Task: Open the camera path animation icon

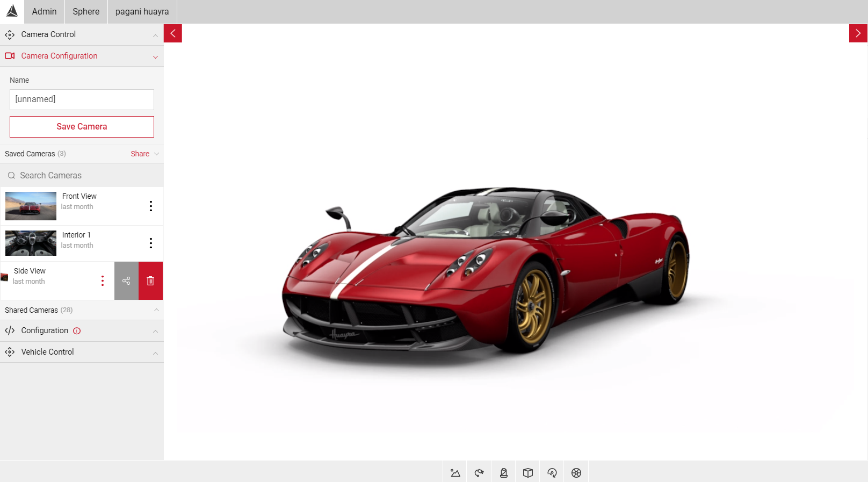Action: [x=479, y=473]
